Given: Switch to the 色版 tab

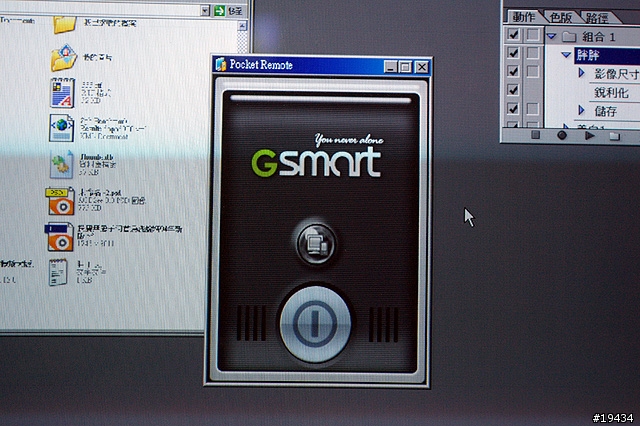Looking at the screenshot, I should click(x=561, y=18).
